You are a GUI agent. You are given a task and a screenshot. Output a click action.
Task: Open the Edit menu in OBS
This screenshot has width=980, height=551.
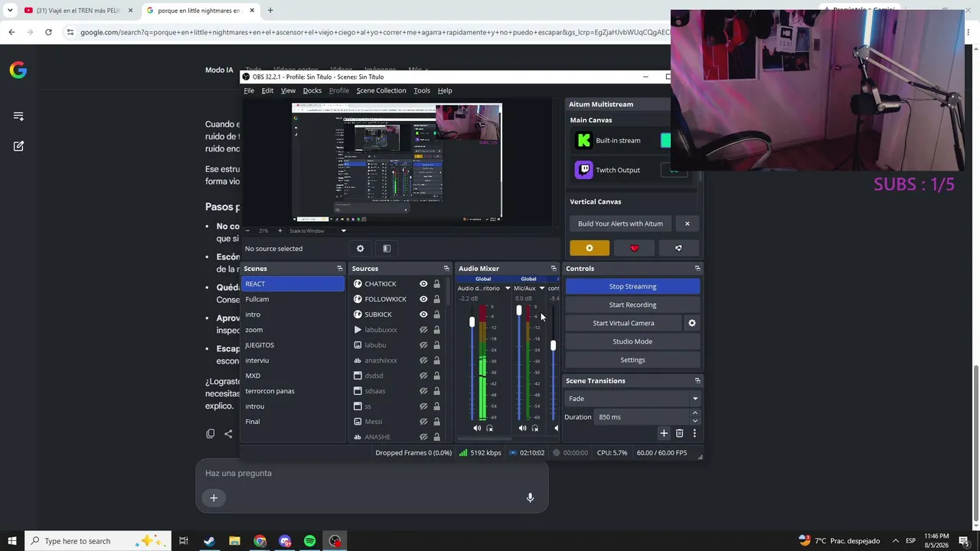tap(267, 90)
